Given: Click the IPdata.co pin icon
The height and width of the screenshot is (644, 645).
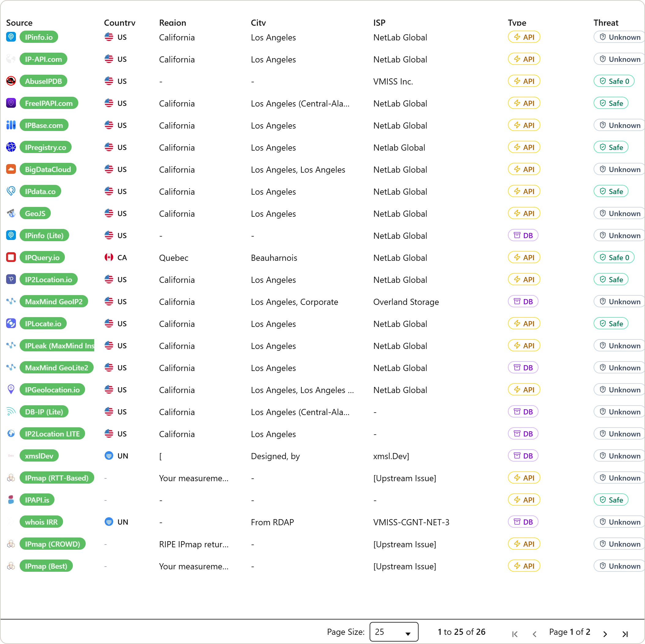Looking at the screenshot, I should [x=11, y=191].
